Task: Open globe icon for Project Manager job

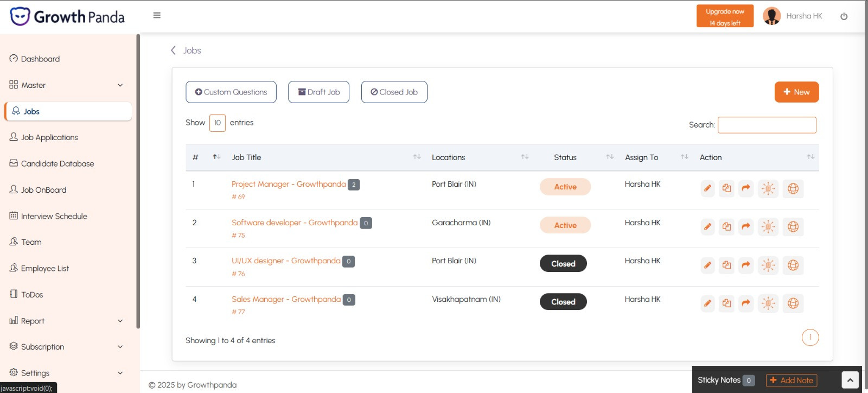Action: [793, 188]
